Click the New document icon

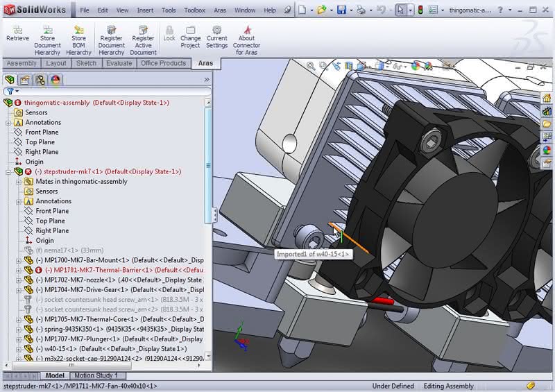point(302,10)
